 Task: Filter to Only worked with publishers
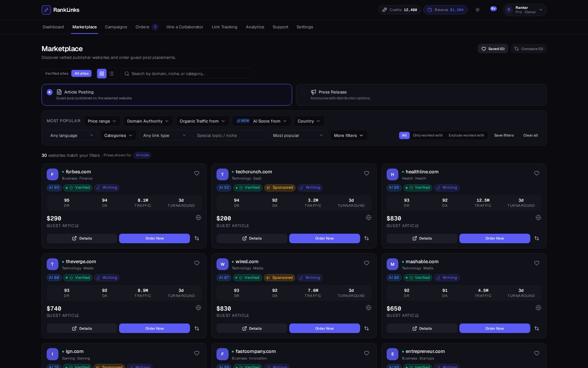(428, 135)
